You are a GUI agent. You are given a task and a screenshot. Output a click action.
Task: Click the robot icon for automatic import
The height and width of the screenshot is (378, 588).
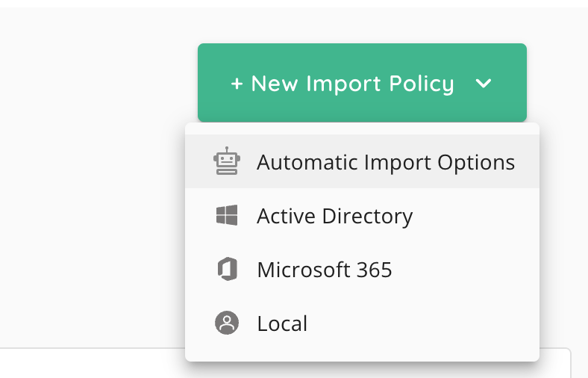coord(227,161)
